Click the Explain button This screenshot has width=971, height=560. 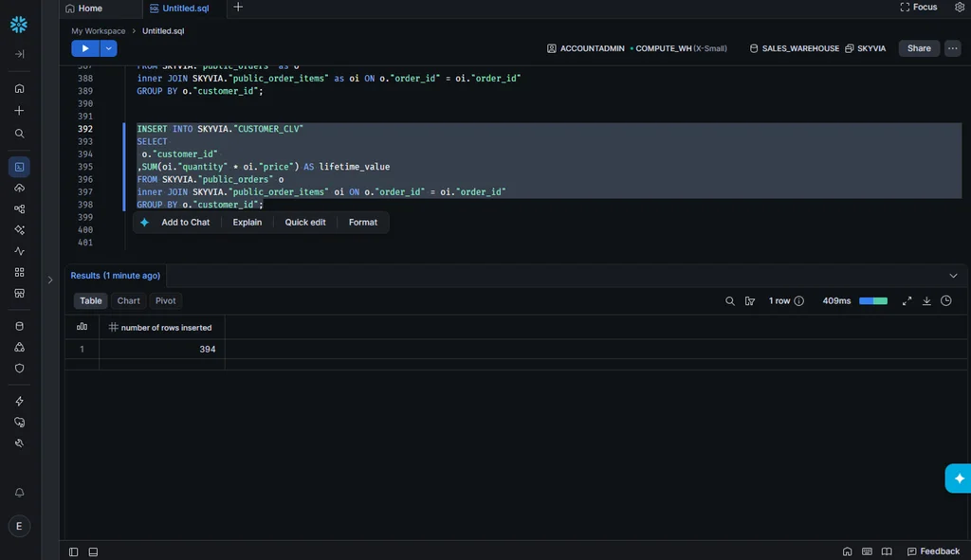click(x=247, y=222)
